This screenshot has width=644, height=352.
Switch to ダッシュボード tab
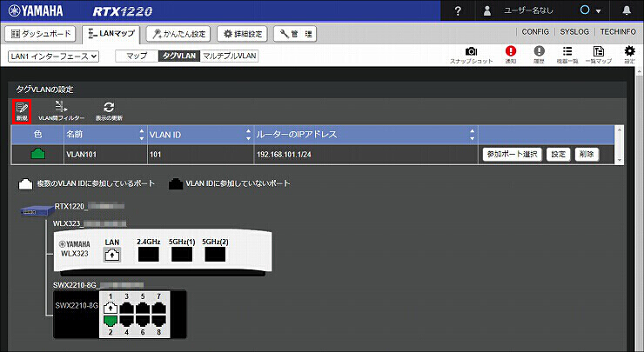[x=40, y=34]
